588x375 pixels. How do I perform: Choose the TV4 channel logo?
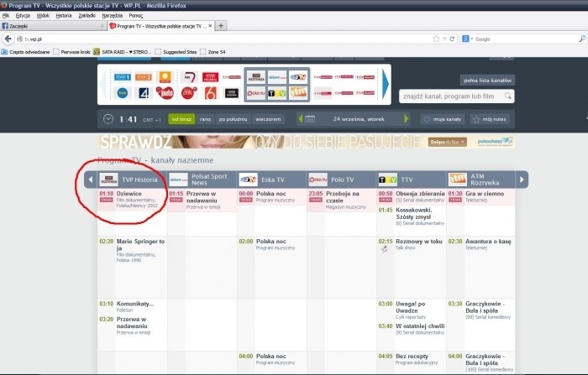point(144,93)
